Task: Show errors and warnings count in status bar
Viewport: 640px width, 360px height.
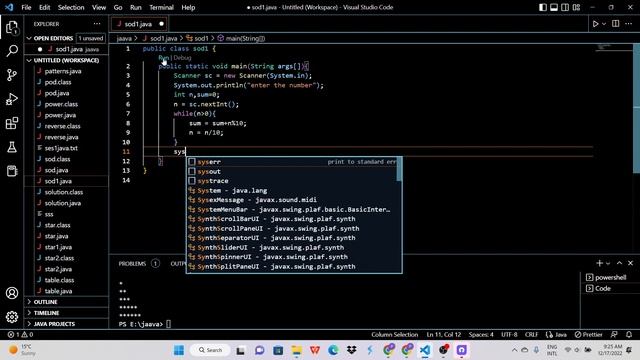Action: [20, 334]
